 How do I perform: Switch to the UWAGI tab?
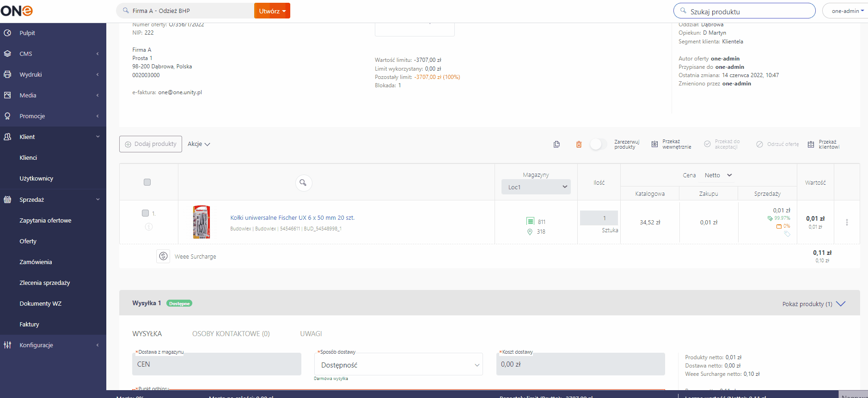[311, 333]
